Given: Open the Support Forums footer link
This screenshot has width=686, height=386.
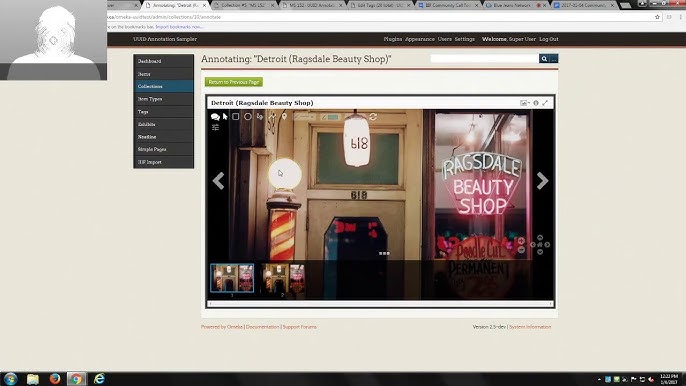Looking at the screenshot, I should pyautogui.click(x=300, y=327).
